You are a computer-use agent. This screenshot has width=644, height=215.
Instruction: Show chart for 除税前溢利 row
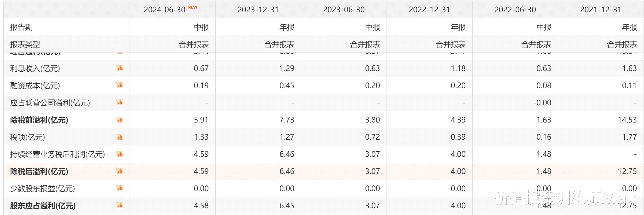click(120, 120)
